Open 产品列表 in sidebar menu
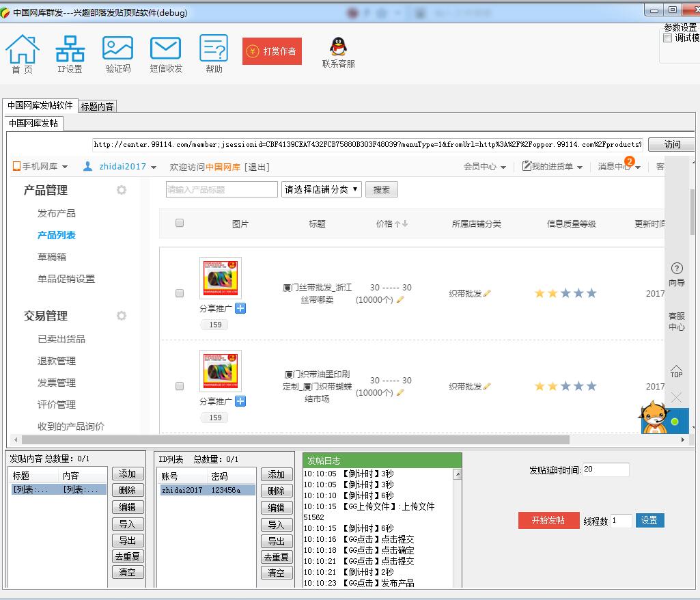The width and height of the screenshot is (700, 600). click(x=57, y=235)
